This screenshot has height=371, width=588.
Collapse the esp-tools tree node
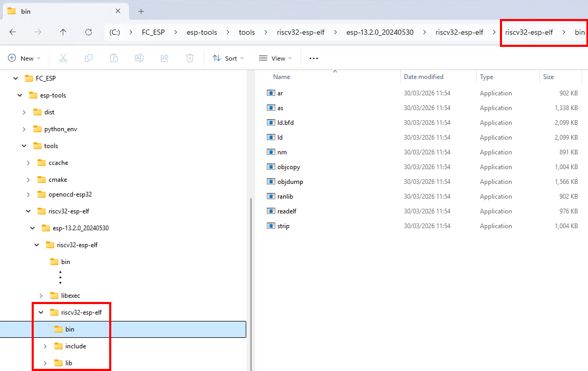[x=20, y=95]
